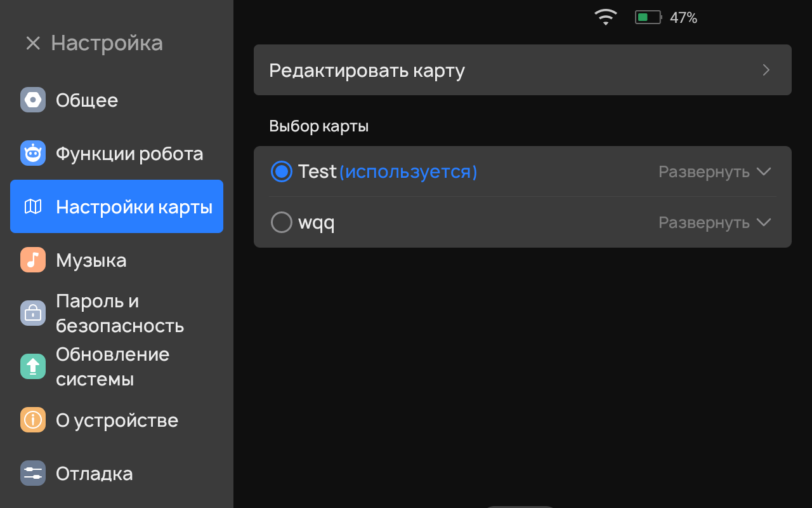The width and height of the screenshot is (812, 508).
Task: Open Редактировать карту using the right chevron
Action: click(x=766, y=70)
